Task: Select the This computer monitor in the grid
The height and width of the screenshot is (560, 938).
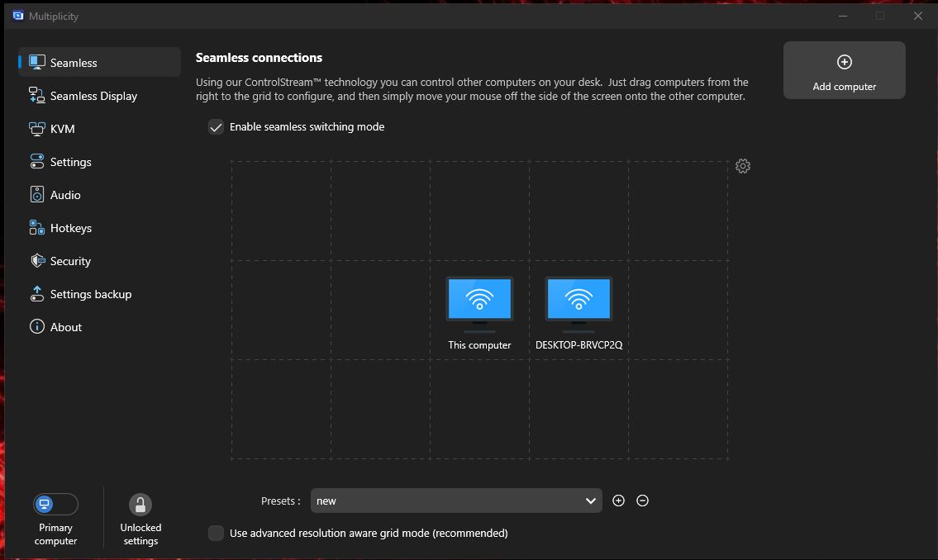Action: coord(479,304)
